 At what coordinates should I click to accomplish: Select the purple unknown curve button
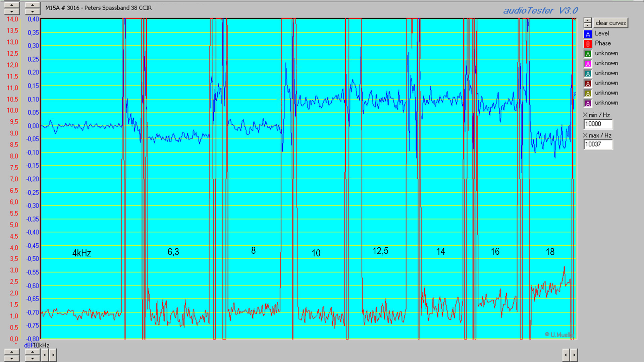(x=588, y=103)
